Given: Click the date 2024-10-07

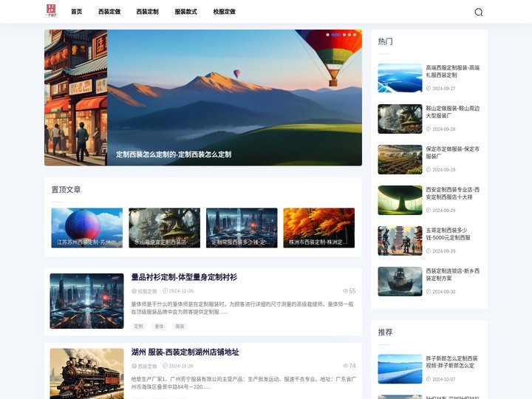Looking at the screenshot, I should point(444,379).
